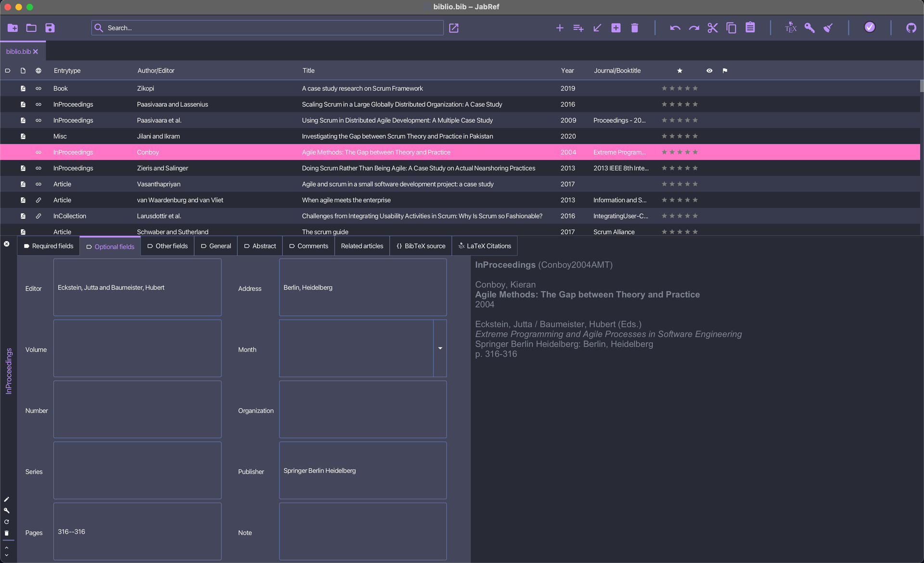Run entry cleanup with the broom icon
Image resolution: width=924 pixels, height=563 pixels.
click(x=828, y=28)
